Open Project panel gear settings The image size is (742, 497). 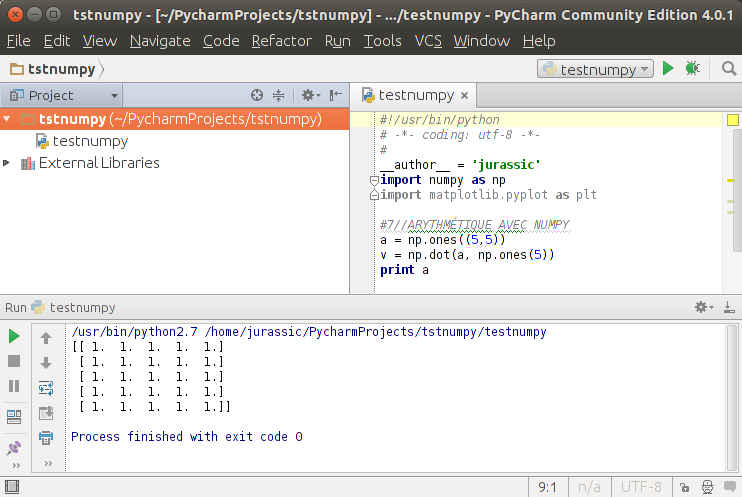coord(311,96)
